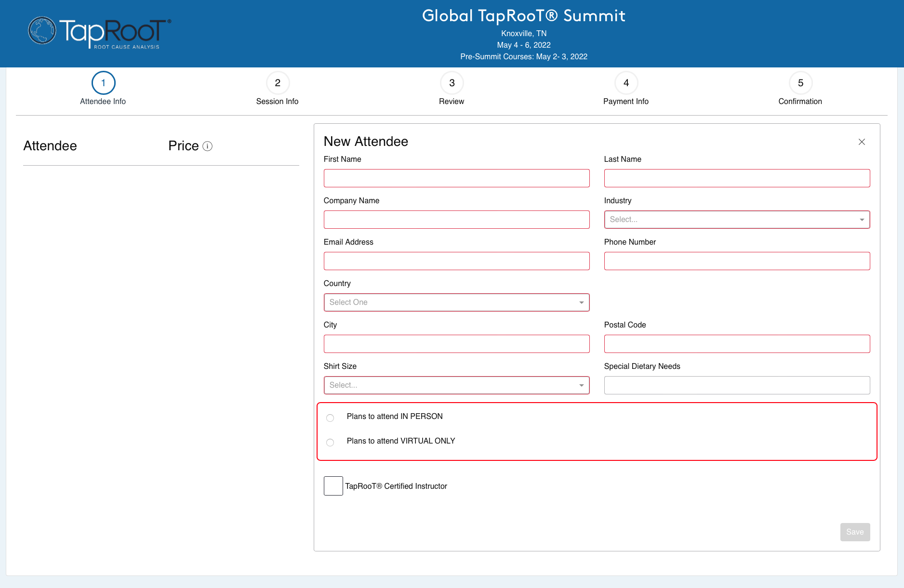Click the First Name field
904x588 pixels.
pyautogui.click(x=456, y=178)
